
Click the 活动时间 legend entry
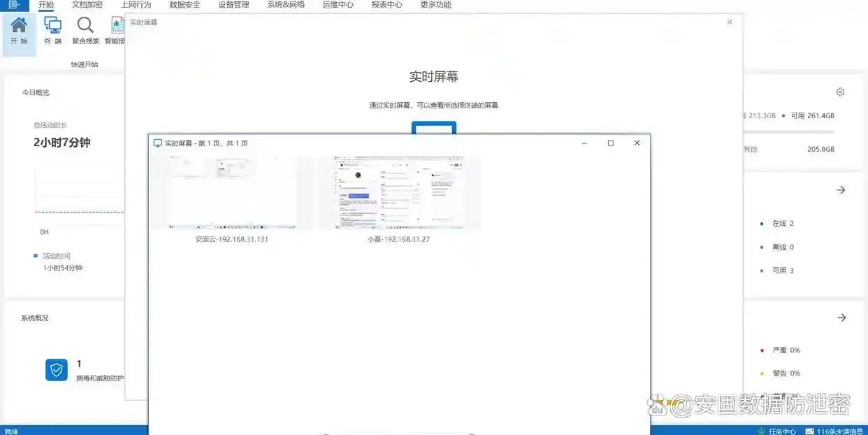pyautogui.click(x=52, y=256)
